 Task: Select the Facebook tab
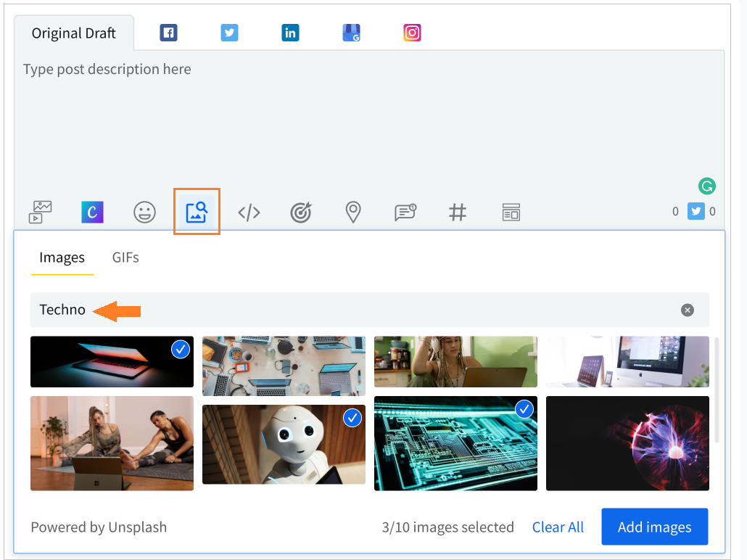[x=168, y=33]
